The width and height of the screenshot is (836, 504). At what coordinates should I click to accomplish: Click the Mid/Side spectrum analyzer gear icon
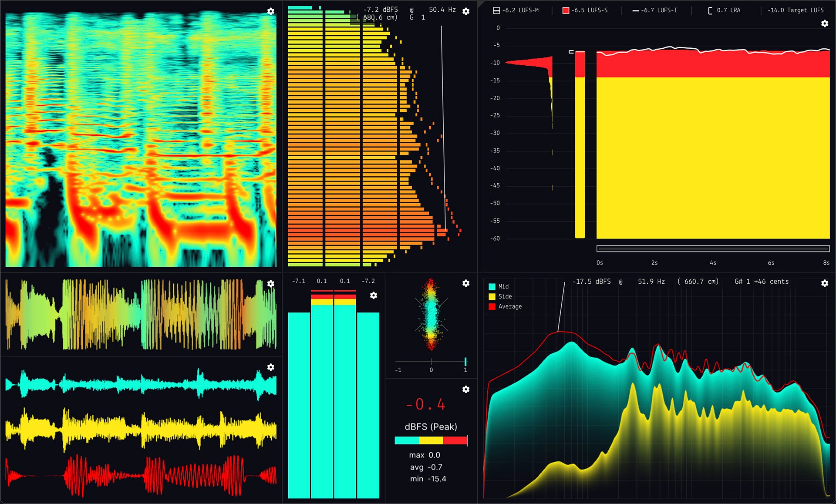click(825, 283)
